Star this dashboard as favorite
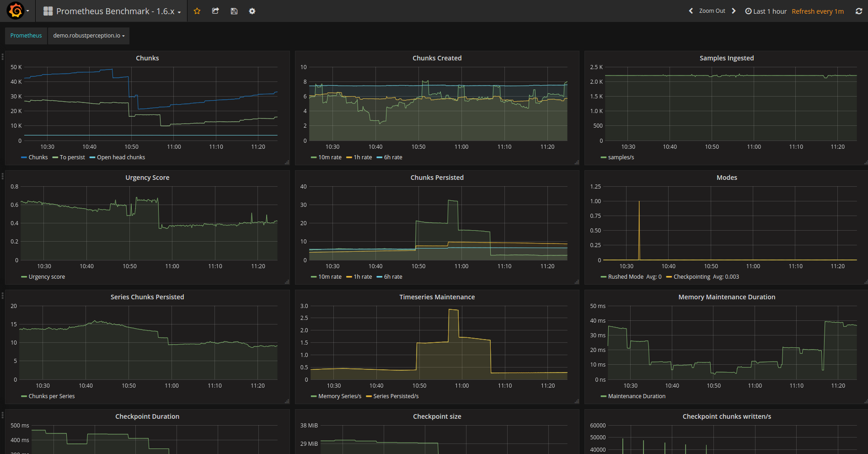 [x=197, y=11]
